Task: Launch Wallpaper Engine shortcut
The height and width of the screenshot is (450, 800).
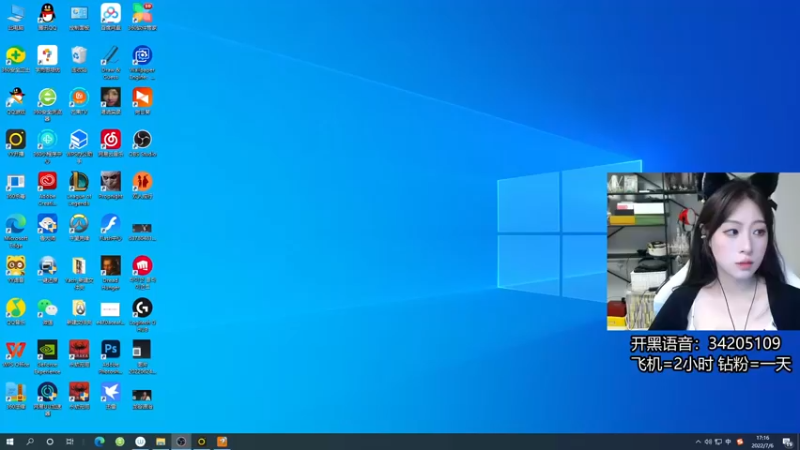Action: (142, 61)
